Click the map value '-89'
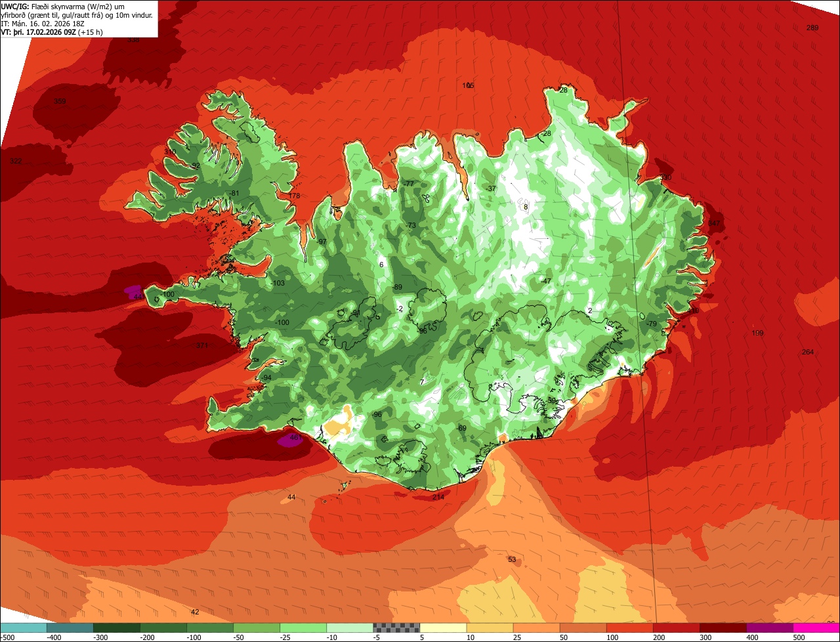The height and width of the screenshot is (642, 840). pos(397,287)
